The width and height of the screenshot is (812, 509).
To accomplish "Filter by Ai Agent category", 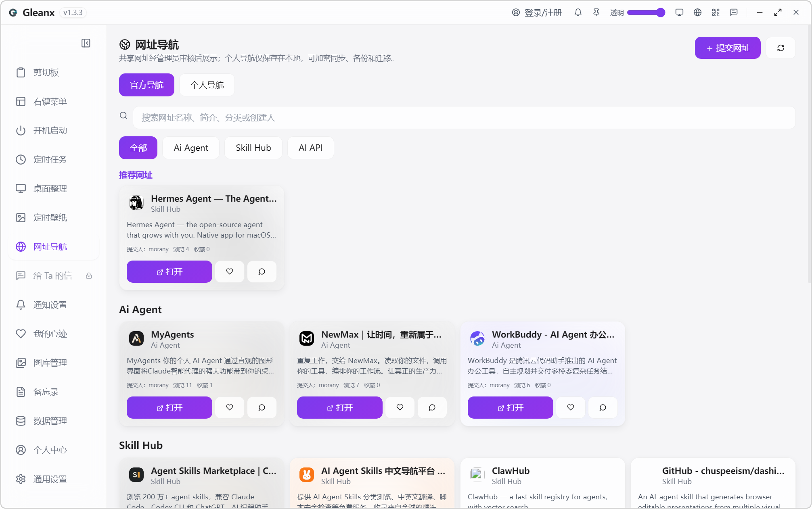I will [191, 148].
